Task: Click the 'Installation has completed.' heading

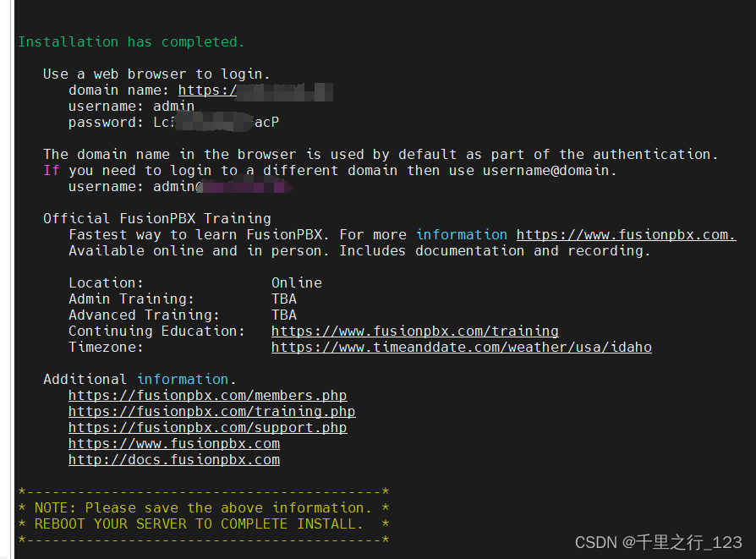Action: click(x=131, y=41)
